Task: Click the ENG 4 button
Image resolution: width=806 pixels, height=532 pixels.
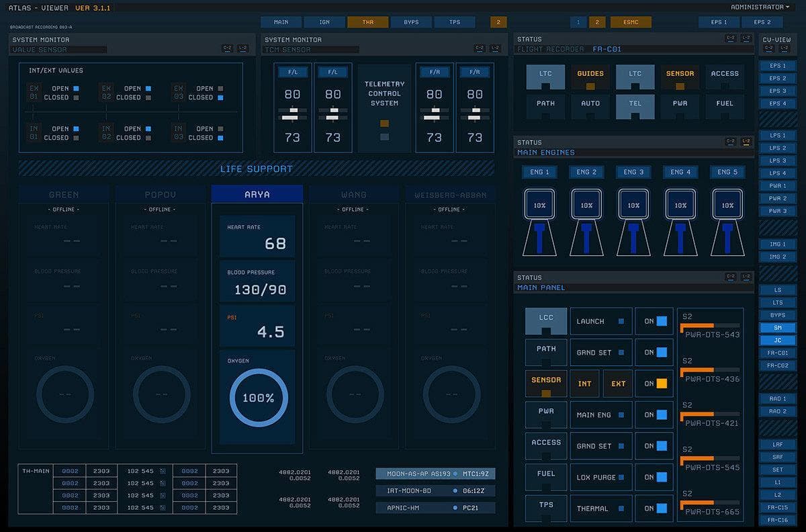Action: [680, 172]
